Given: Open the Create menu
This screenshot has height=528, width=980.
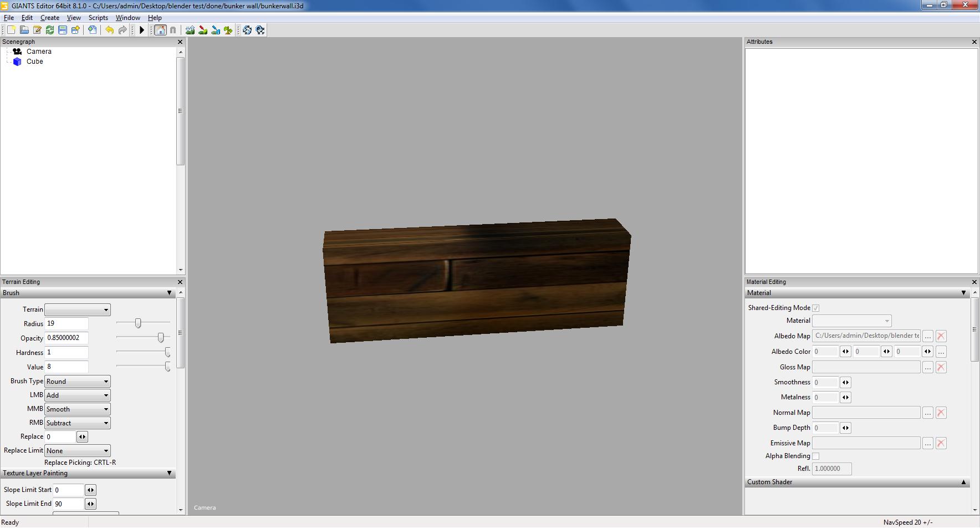Looking at the screenshot, I should click(50, 18).
